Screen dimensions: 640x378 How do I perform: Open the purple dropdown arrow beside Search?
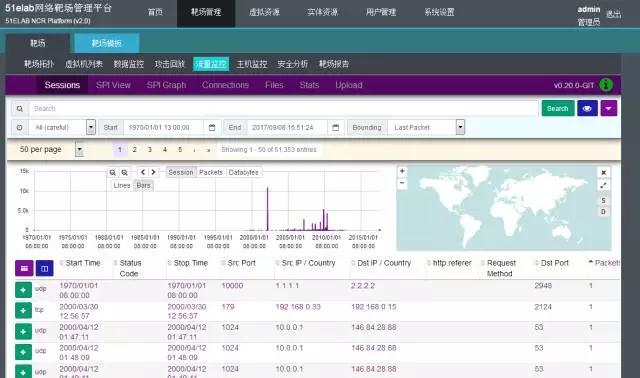[609, 109]
